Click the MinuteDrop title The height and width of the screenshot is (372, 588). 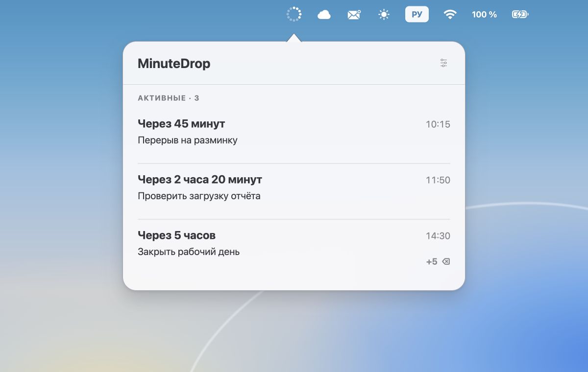tap(174, 64)
